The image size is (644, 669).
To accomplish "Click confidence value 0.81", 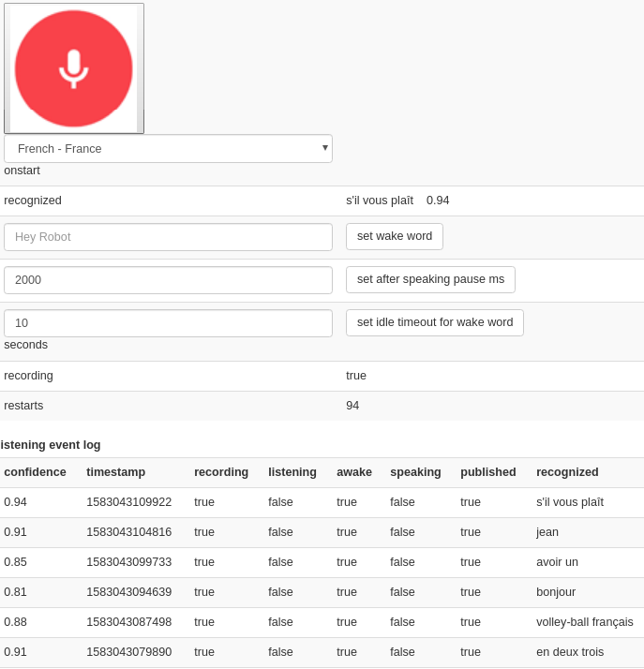I will [x=15, y=592].
